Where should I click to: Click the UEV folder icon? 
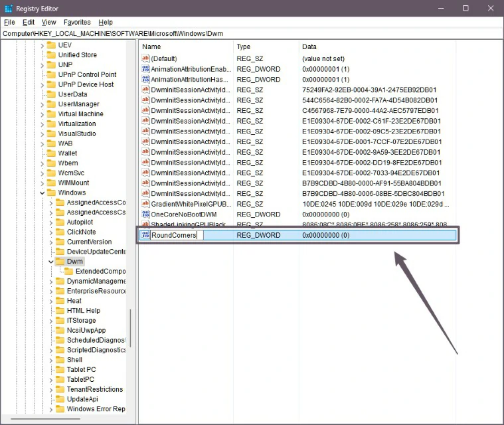pyautogui.click(x=51, y=45)
